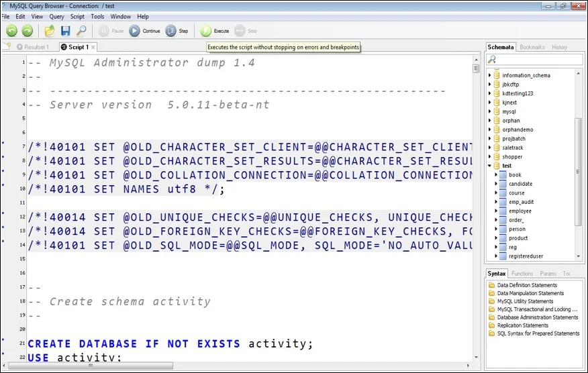The height and width of the screenshot is (373, 588).
Task: Open the Query menu
Action: (56, 17)
